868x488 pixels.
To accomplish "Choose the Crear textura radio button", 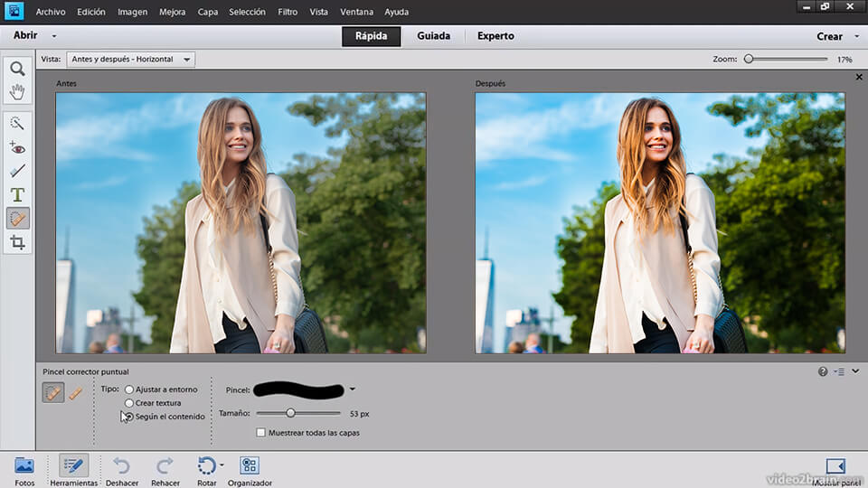I will click(129, 403).
